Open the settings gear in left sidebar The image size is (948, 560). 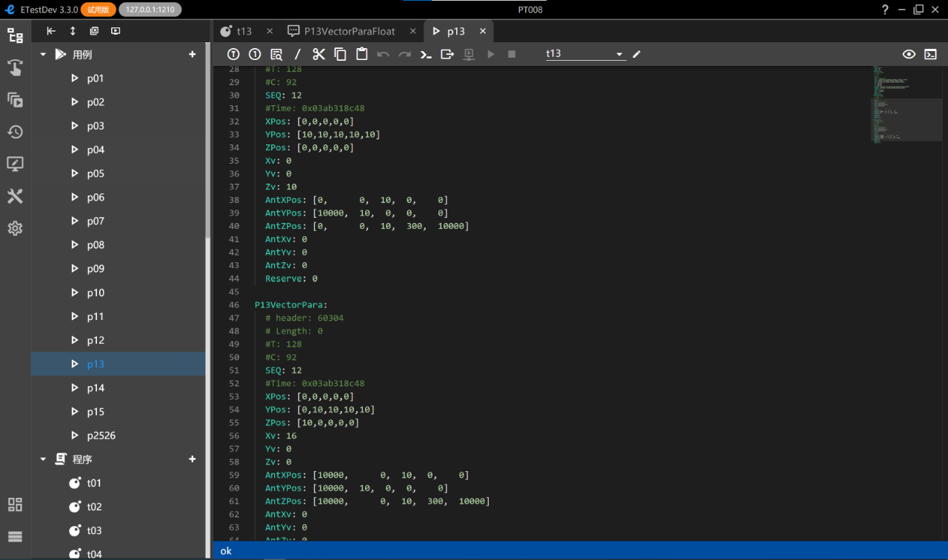click(x=15, y=228)
